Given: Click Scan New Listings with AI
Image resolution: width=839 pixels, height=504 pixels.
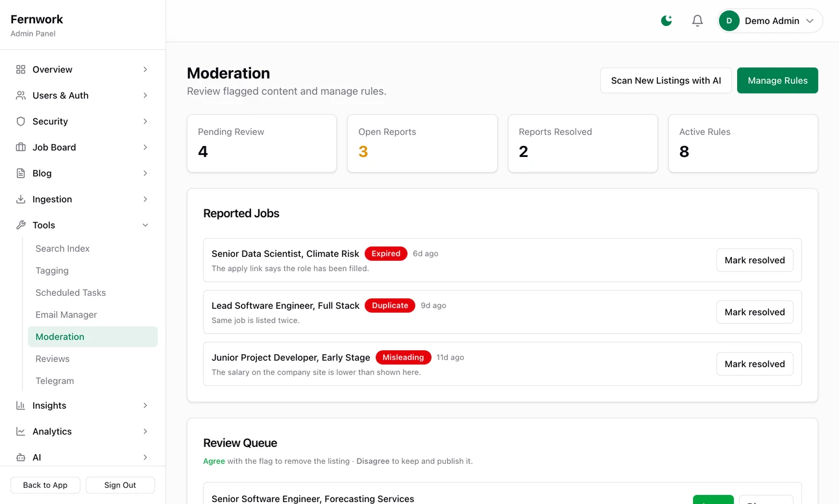Looking at the screenshot, I should pos(666,80).
